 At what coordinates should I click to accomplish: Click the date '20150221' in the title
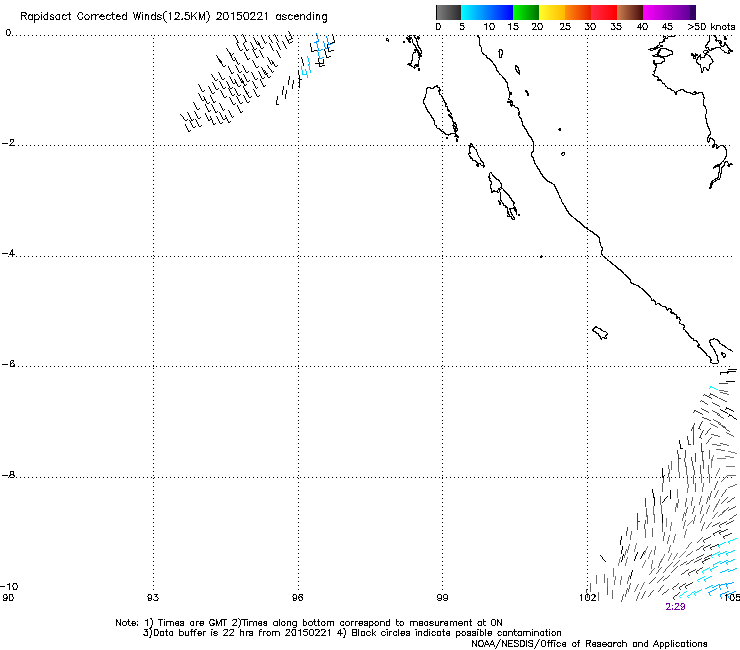(242, 17)
